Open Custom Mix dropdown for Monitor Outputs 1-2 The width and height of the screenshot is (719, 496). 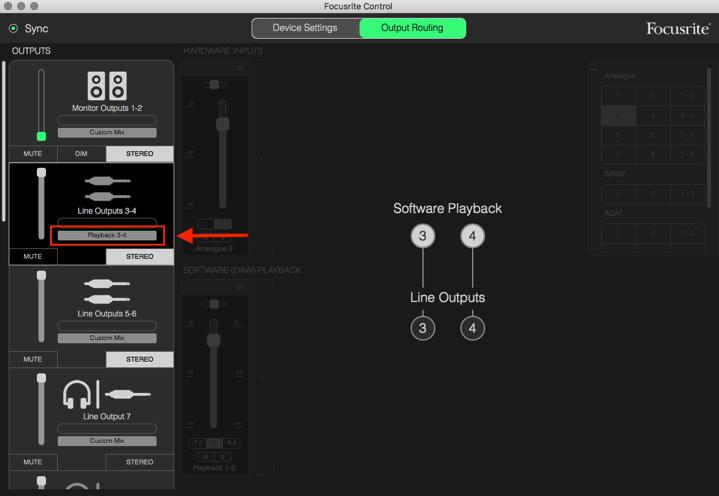[x=107, y=132]
